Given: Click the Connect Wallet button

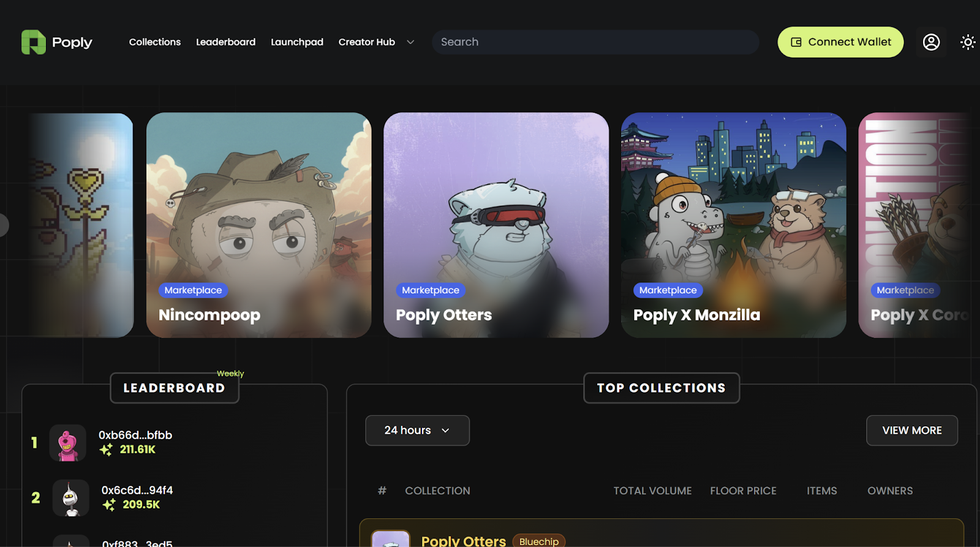Looking at the screenshot, I should [840, 42].
